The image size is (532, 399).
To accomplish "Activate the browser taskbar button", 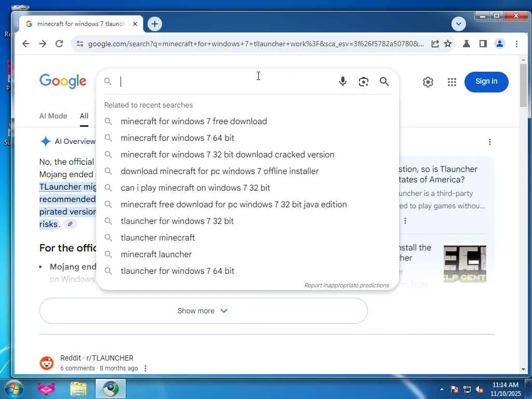I will point(111,389).
